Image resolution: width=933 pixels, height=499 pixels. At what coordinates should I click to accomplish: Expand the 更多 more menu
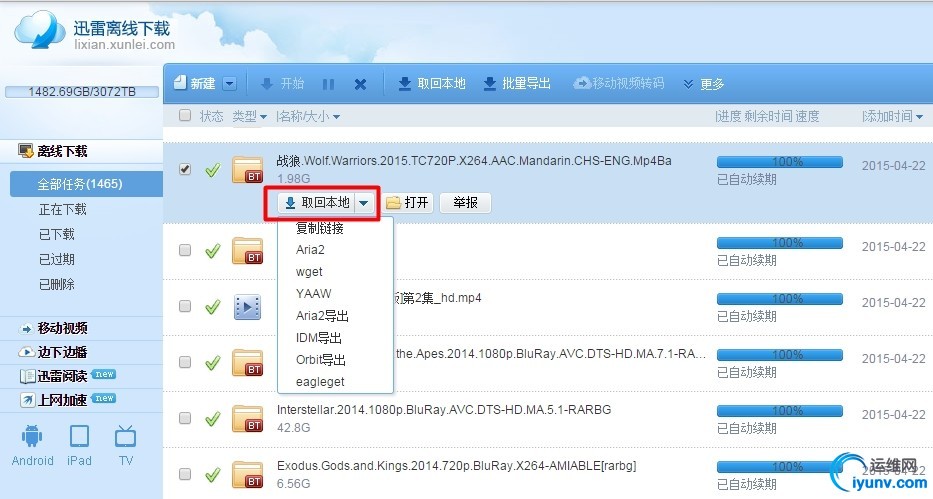click(x=704, y=84)
